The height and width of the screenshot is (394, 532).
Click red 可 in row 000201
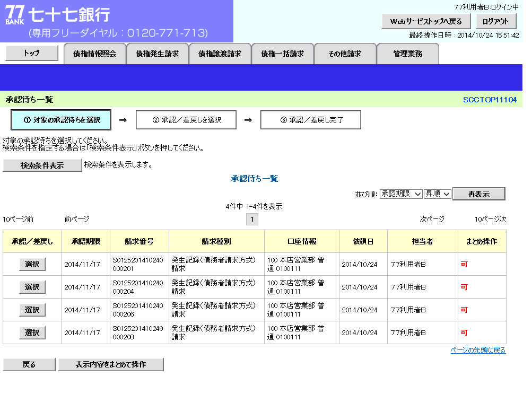pyautogui.click(x=464, y=264)
